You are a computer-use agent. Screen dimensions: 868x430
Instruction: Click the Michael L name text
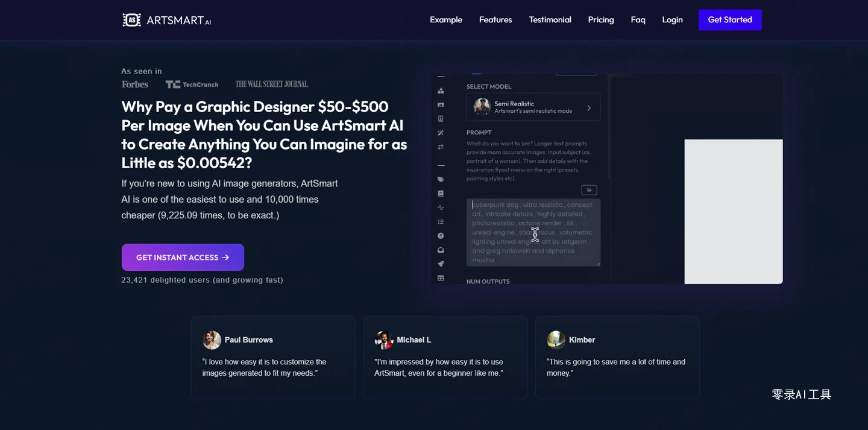coord(414,340)
